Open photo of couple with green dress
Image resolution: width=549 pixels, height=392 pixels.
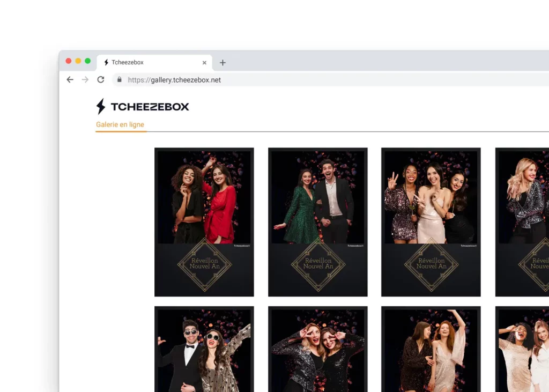click(317, 221)
